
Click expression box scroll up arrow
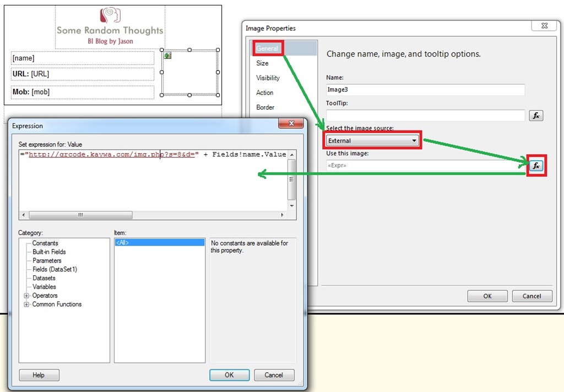[x=292, y=155]
